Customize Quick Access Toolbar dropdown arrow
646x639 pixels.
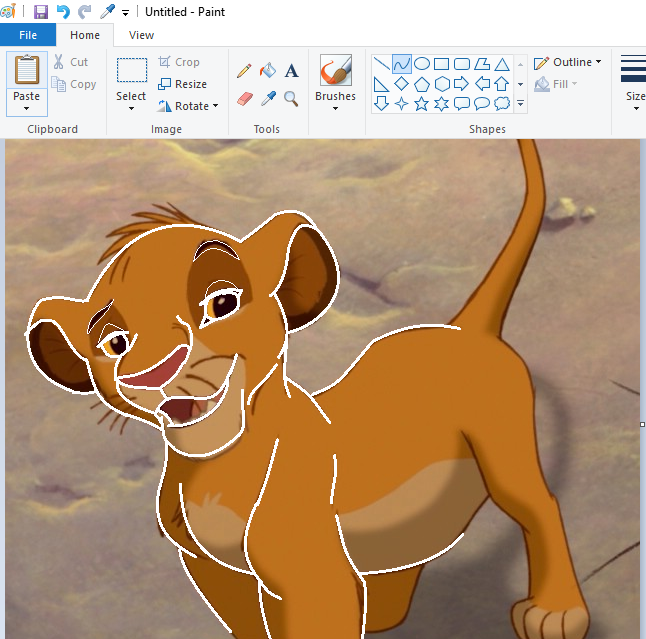(125, 13)
